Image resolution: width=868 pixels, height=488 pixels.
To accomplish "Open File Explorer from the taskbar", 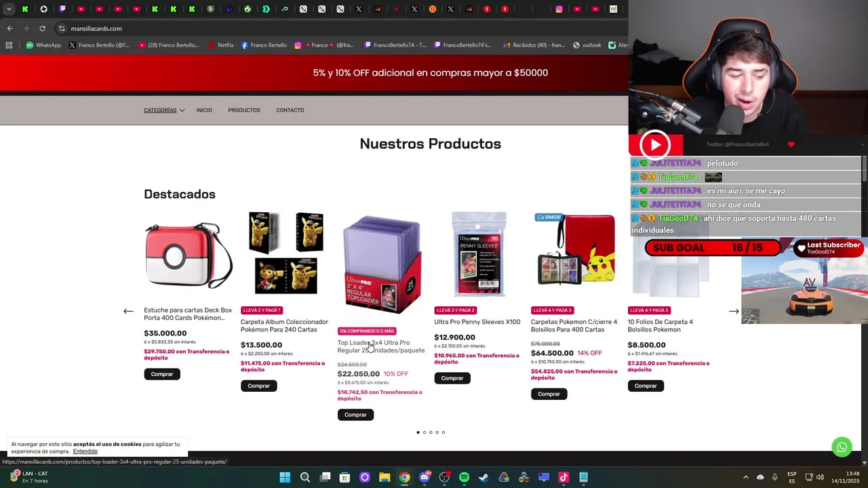I will click(x=384, y=477).
